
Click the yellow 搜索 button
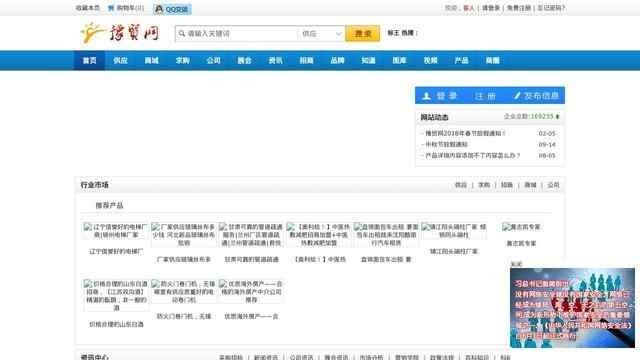362,33
